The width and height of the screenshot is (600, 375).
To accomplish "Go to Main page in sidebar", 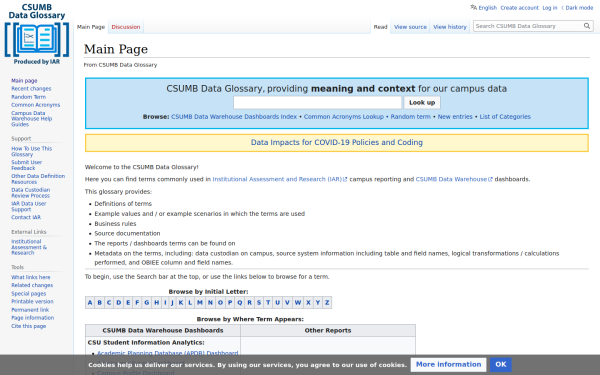I will [24, 81].
